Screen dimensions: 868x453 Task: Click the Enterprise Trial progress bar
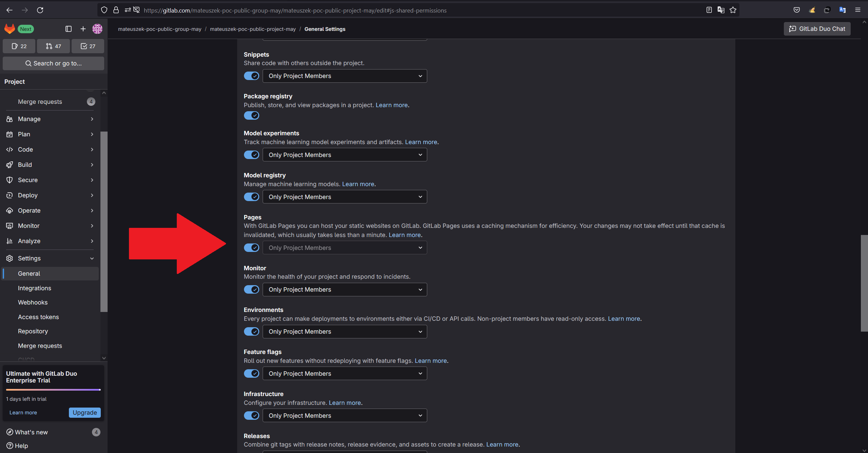point(53,390)
